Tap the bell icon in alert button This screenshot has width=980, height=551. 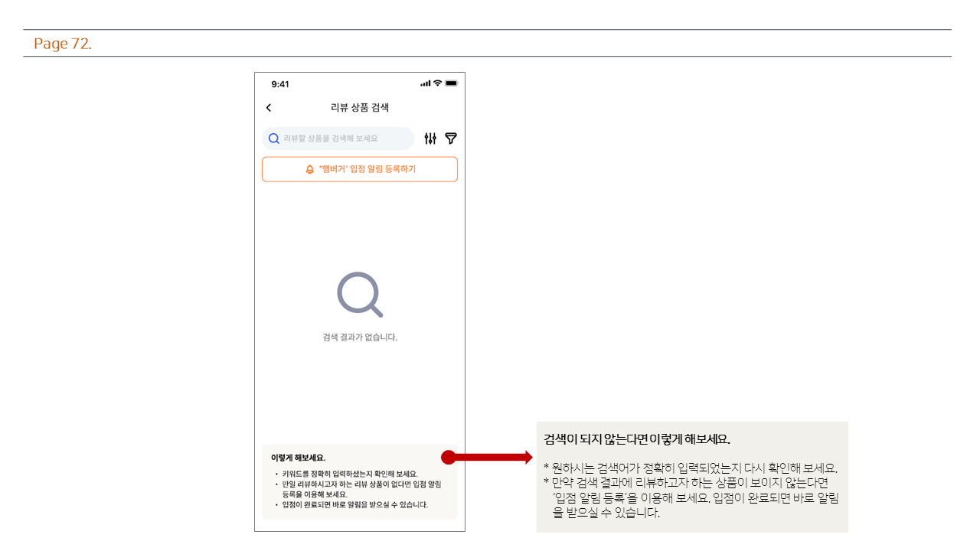[x=309, y=170]
